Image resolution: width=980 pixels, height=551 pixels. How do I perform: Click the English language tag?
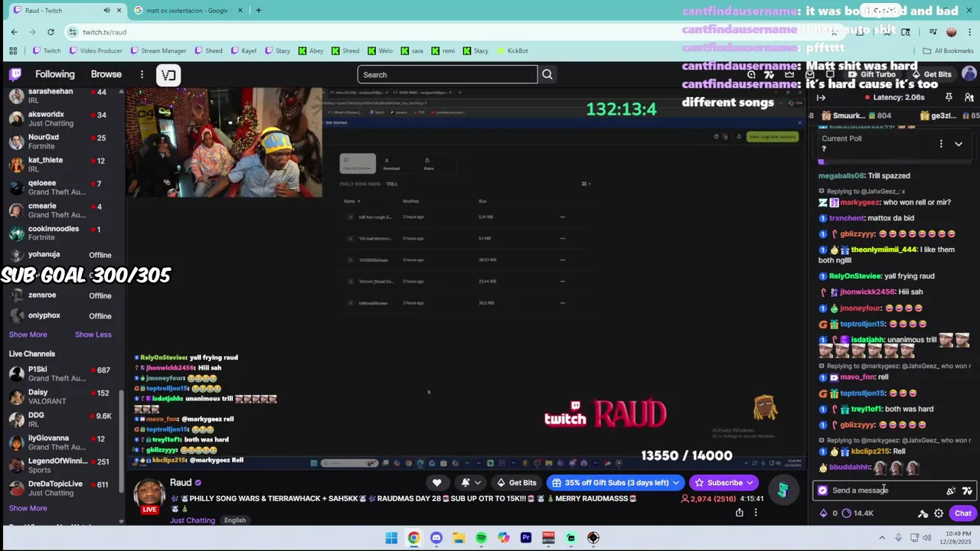tap(235, 520)
